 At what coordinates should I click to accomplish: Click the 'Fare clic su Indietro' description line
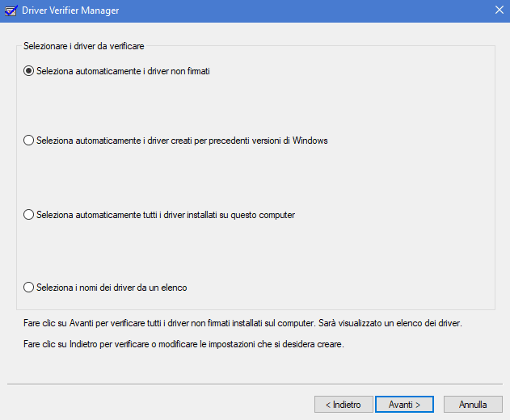(x=183, y=344)
